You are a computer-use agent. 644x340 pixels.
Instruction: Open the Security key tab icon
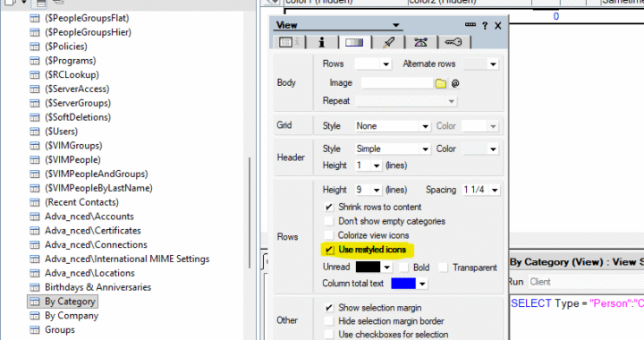pyautogui.click(x=453, y=42)
